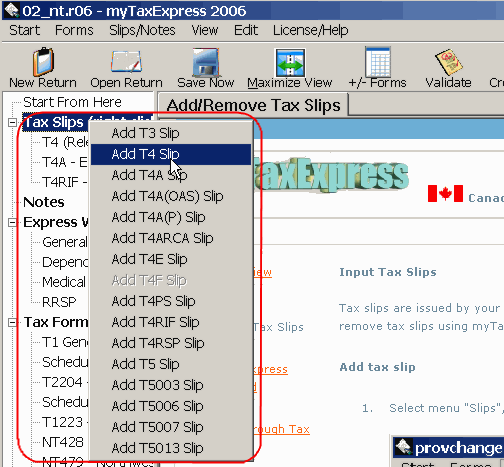Choose Add T4PS Slip menu entry
Screen dimensions: 504x467
coord(171,301)
